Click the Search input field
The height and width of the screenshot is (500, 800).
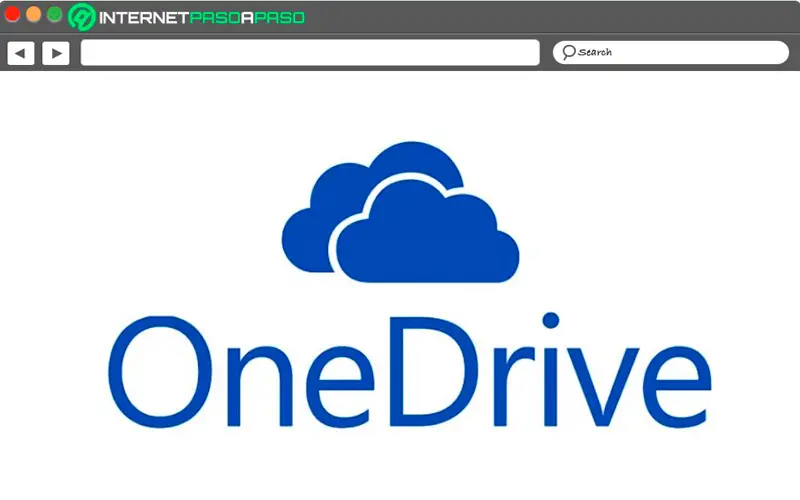click(671, 52)
